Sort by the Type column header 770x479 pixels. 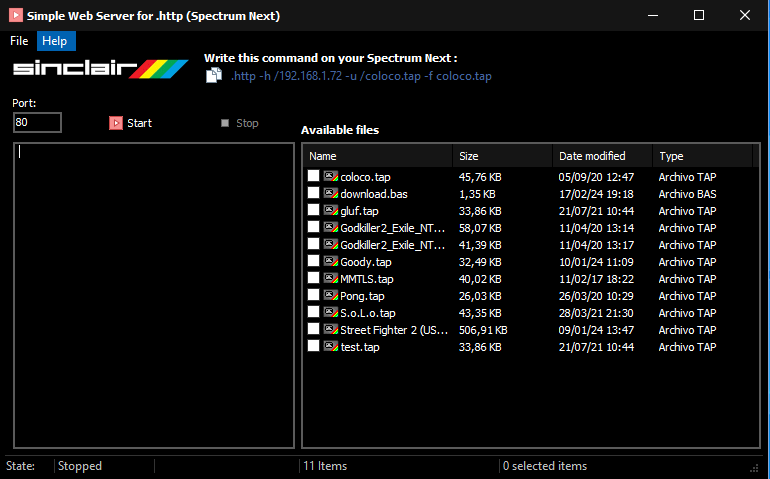(x=702, y=156)
